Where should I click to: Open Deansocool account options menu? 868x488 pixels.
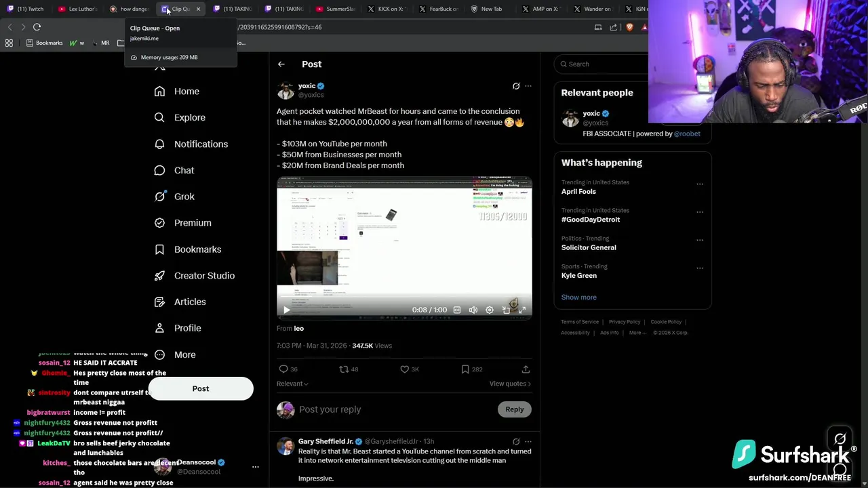pyautogui.click(x=256, y=467)
